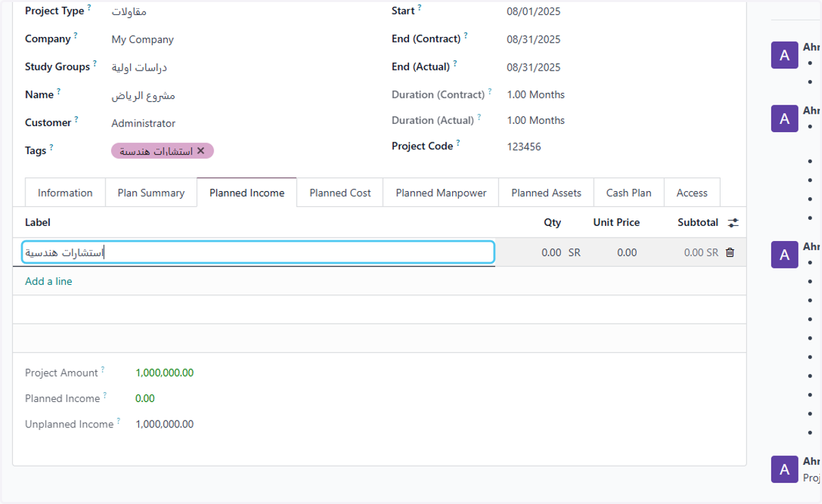
Task: Click the Project Amount value 1,000,000.00
Action: (x=164, y=373)
